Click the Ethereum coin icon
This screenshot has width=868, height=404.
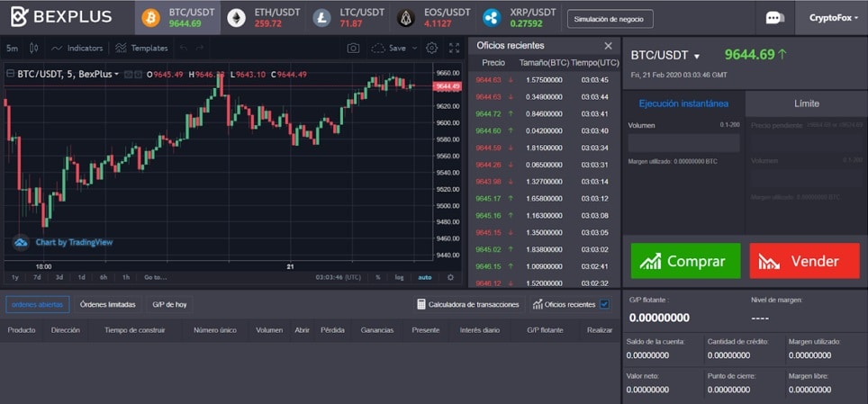pos(237,17)
